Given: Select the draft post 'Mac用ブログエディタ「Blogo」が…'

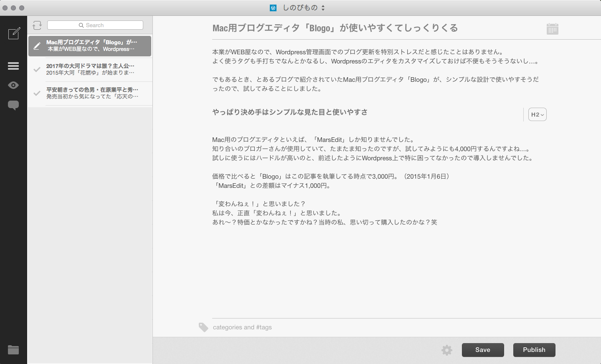Looking at the screenshot, I should click(90, 45).
